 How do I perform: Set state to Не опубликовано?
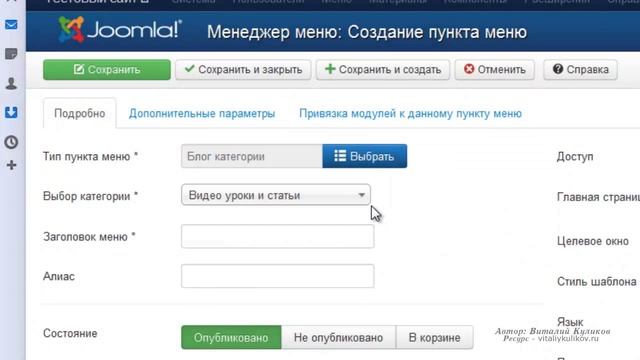pos(338,337)
